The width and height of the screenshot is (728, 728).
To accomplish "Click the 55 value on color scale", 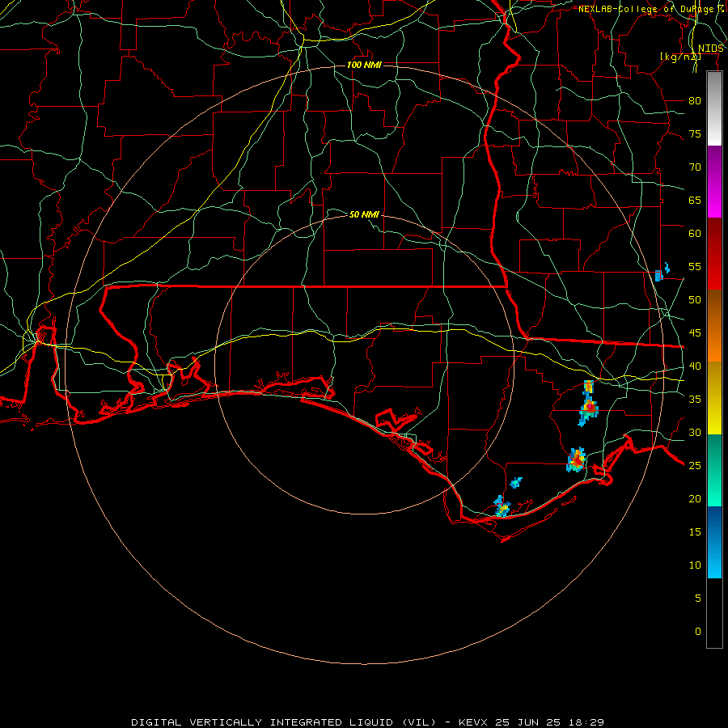I will (x=695, y=266).
